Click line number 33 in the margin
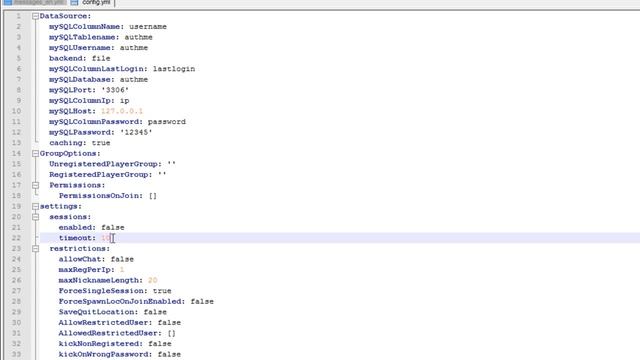640x360 pixels. [16, 354]
